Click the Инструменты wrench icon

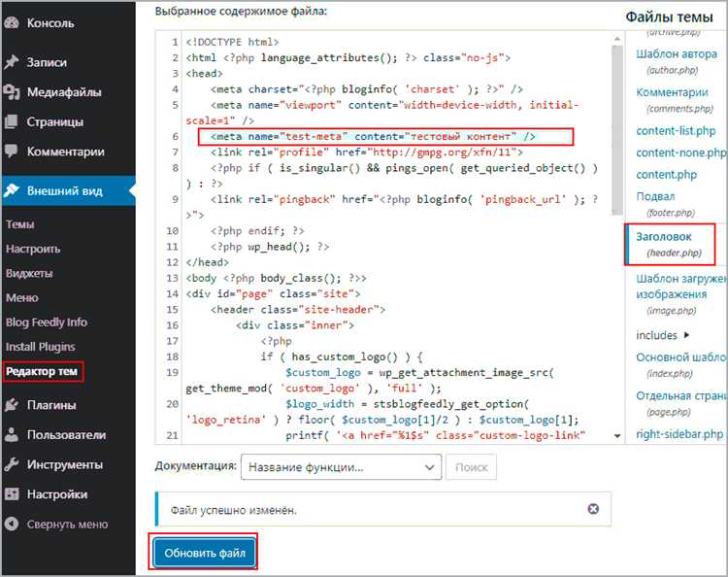pos(11,464)
